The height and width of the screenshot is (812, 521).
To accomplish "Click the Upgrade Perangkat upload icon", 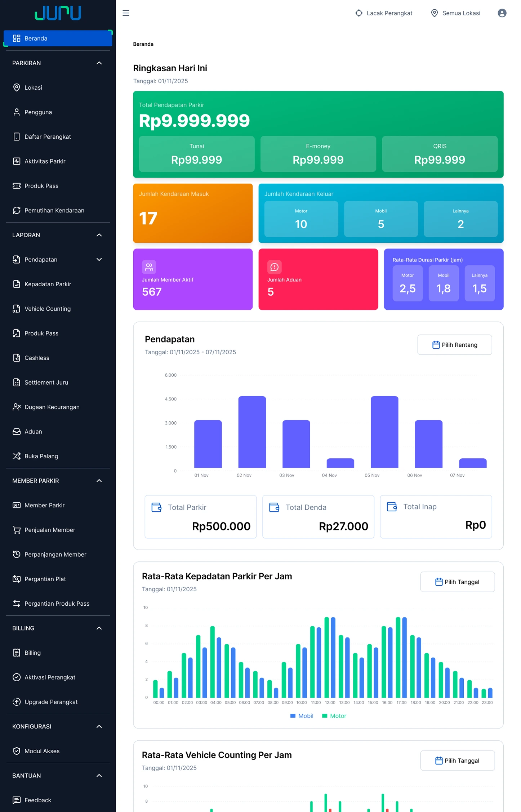I will click(17, 702).
